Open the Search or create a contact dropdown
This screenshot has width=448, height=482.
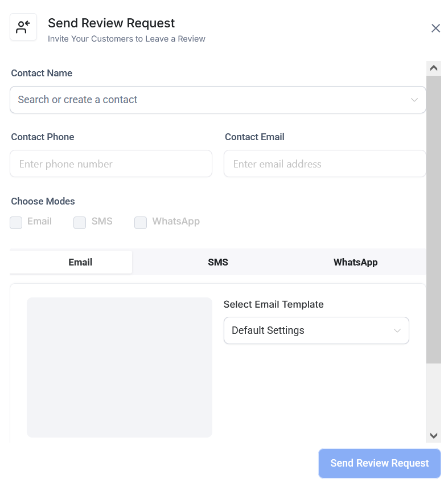(211, 100)
